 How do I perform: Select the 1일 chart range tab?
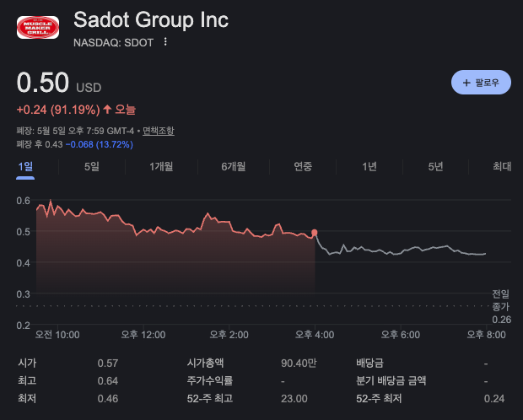click(x=25, y=166)
